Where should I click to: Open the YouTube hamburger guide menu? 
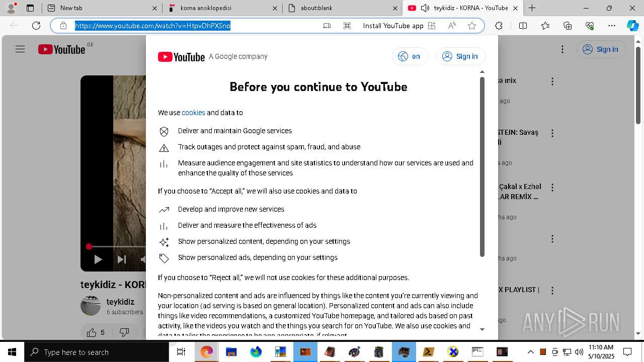coord(20,49)
